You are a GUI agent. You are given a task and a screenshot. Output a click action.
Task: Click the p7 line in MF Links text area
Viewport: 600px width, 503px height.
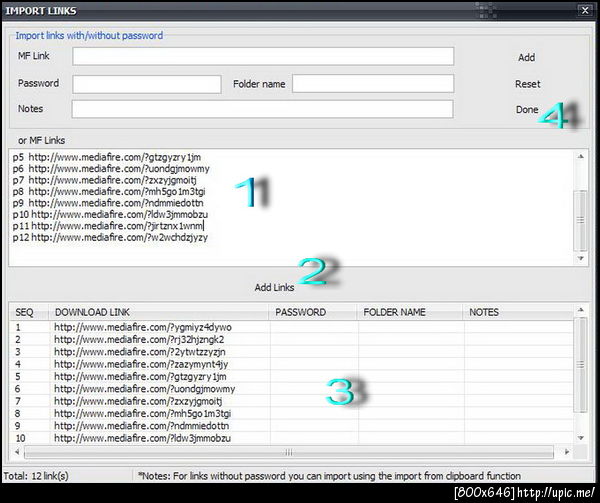104,180
